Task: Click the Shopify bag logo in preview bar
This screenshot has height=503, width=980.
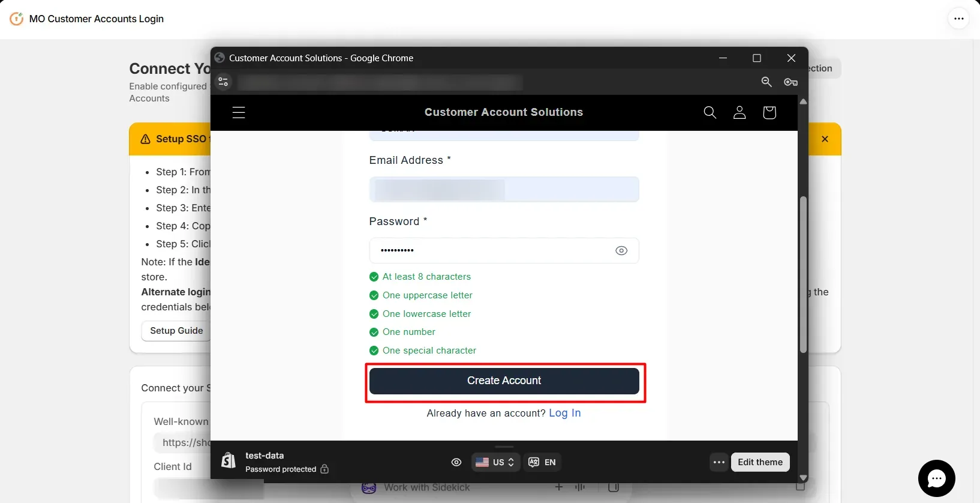Action: click(x=229, y=461)
